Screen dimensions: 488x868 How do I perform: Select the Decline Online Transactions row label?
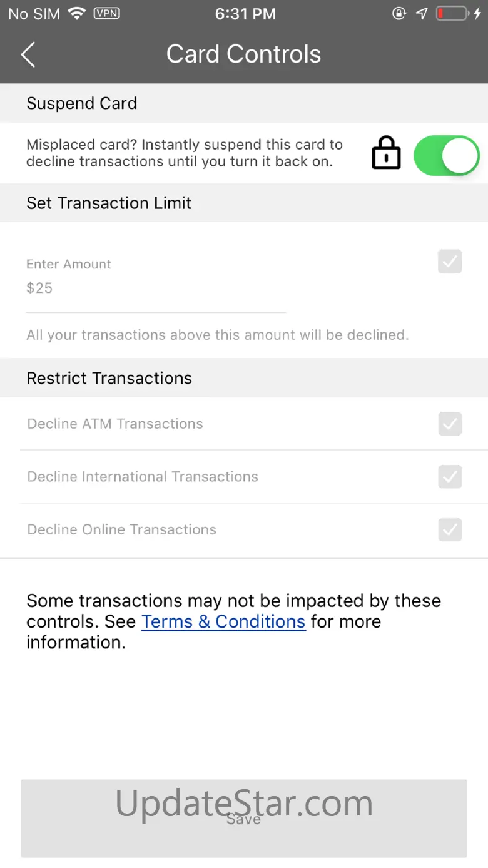click(122, 529)
